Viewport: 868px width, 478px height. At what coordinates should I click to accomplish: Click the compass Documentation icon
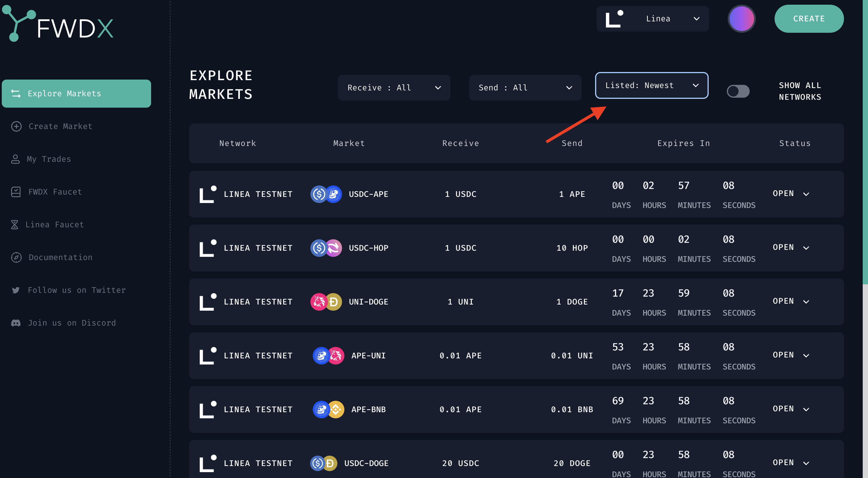pos(16,257)
